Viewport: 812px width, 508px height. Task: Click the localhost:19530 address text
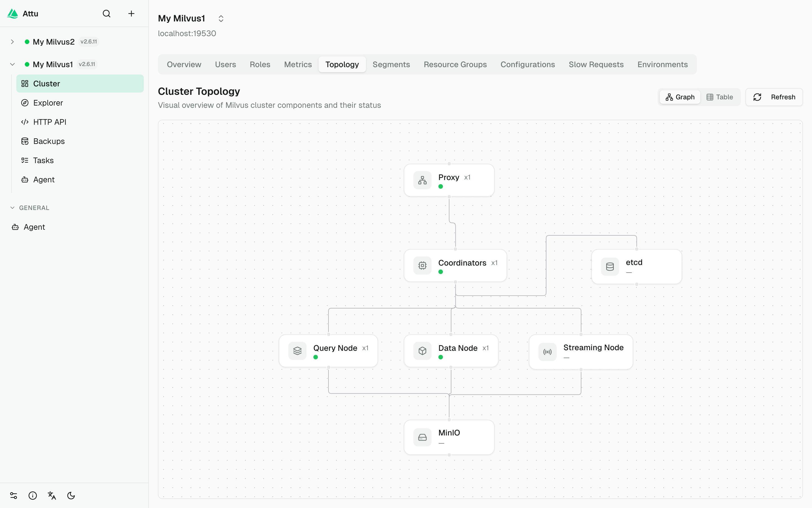point(187,34)
